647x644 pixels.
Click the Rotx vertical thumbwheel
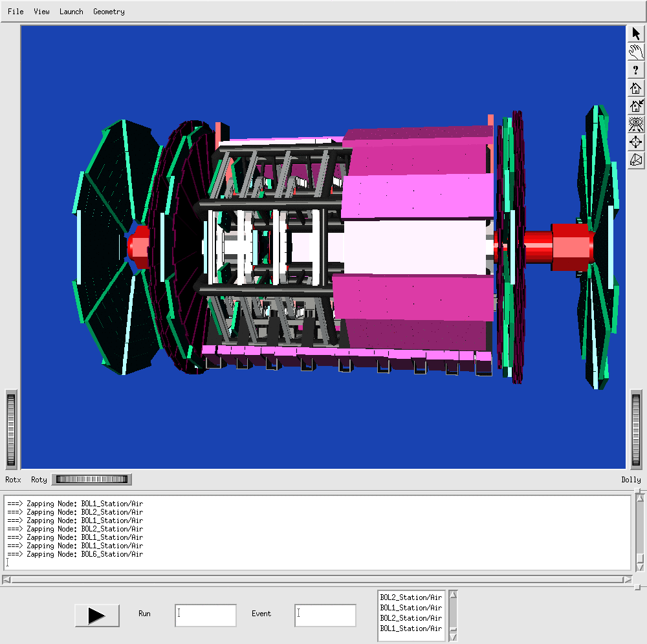pyautogui.click(x=11, y=430)
